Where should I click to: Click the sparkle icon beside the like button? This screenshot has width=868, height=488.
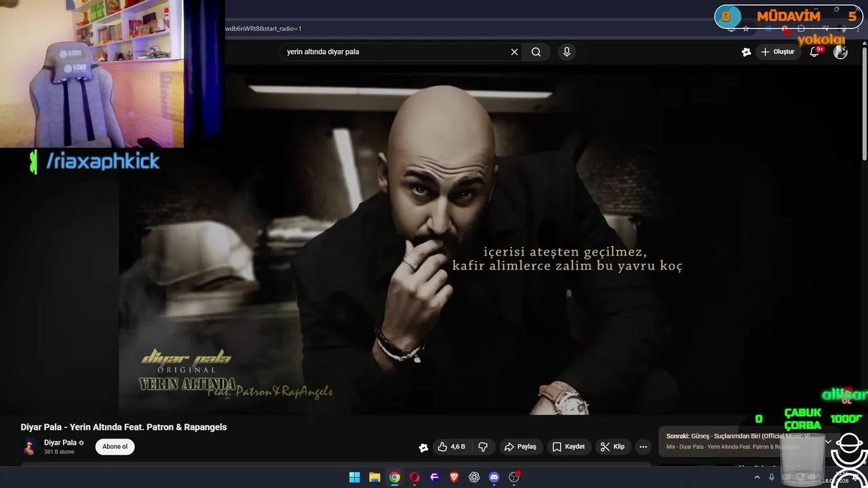(423, 447)
